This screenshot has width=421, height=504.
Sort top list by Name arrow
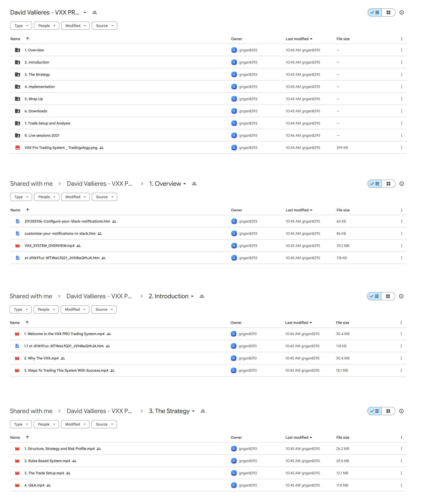click(x=28, y=39)
